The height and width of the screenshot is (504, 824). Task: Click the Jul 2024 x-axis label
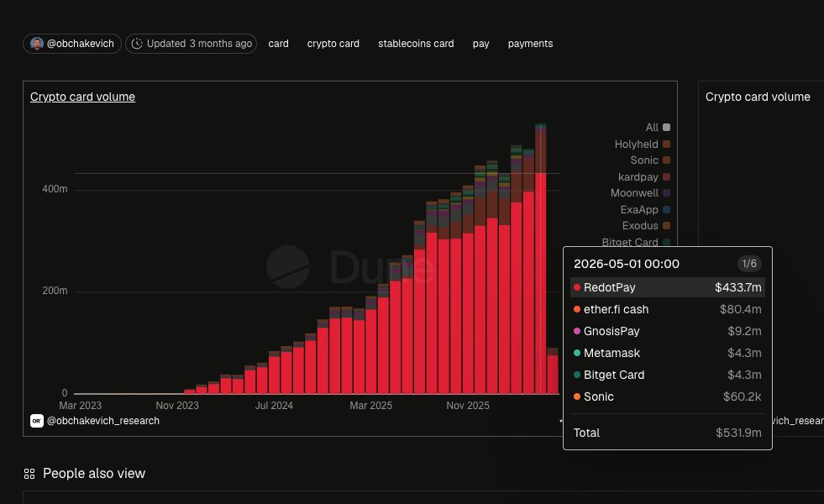tap(274, 405)
